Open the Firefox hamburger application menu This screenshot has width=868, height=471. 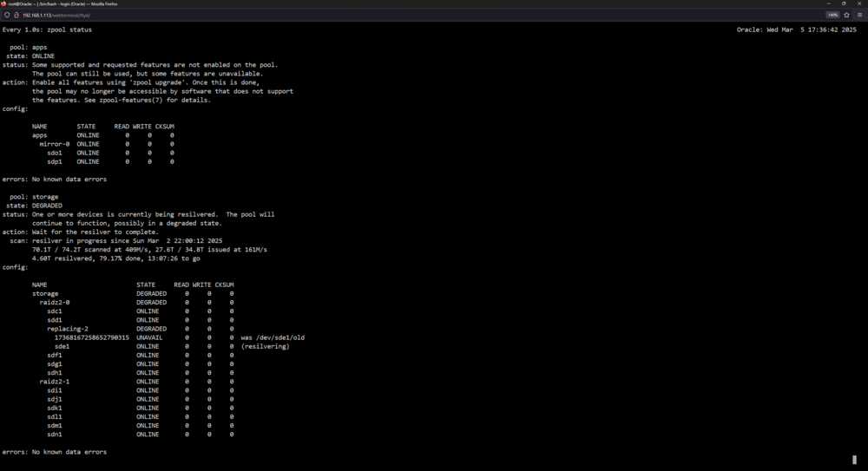[x=859, y=15]
